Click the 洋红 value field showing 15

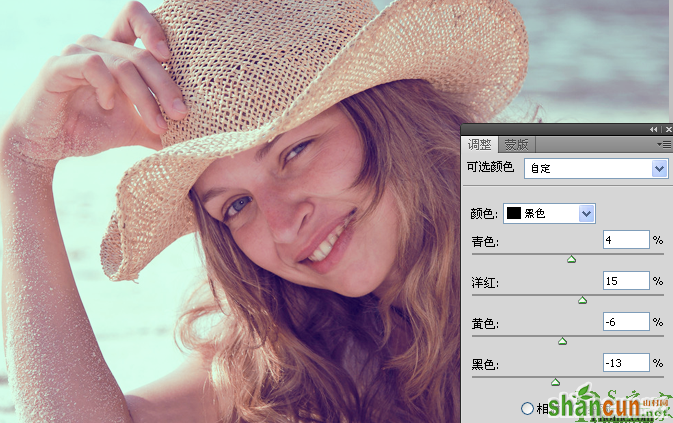coord(626,281)
